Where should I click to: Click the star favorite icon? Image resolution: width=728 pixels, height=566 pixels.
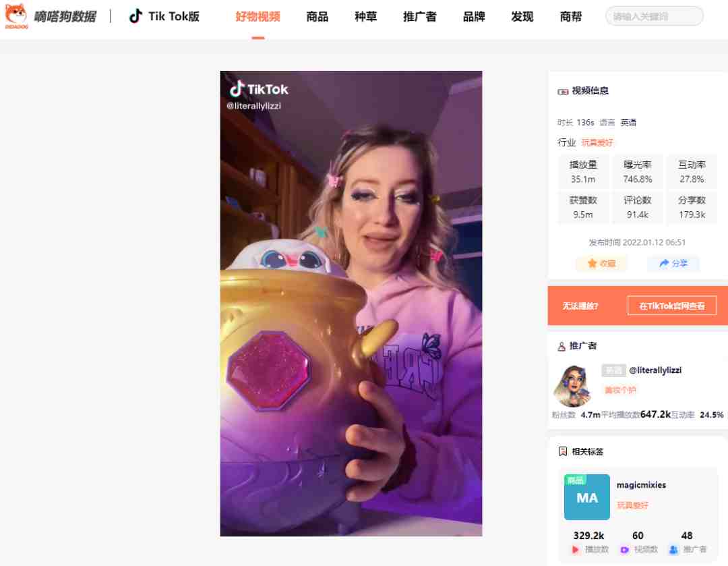pyautogui.click(x=592, y=264)
